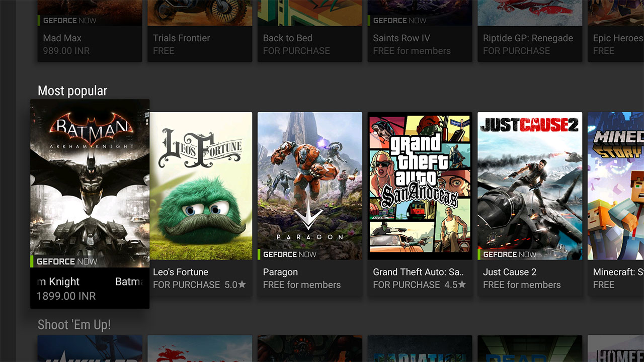Click the Minecraft: S.. title text
Screen dimensions: 644x362
(x=618, y=272)
